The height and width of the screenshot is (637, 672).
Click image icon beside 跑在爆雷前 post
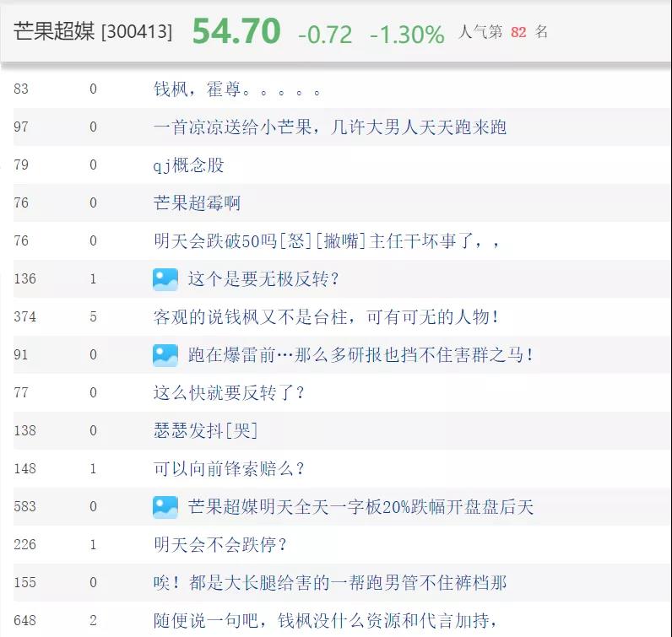(x=165, y=355)
